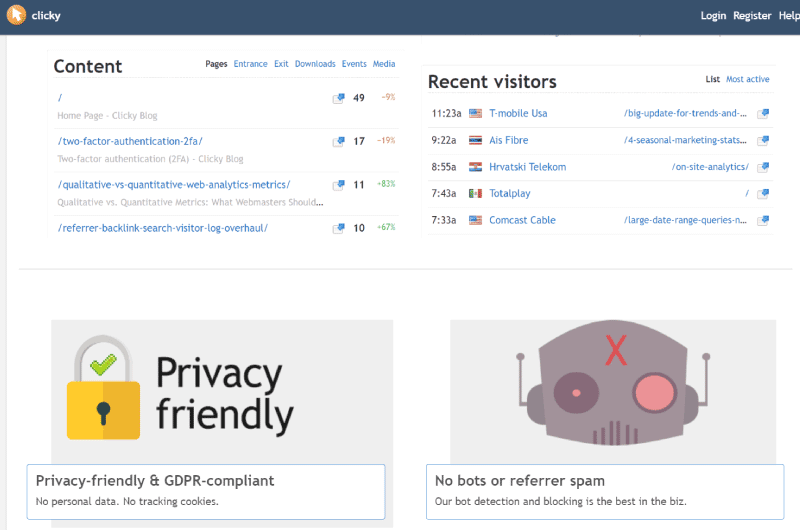This screenshot has height=530, width=800.
Task: Click the +67% trend value
Action: point(386,227)
